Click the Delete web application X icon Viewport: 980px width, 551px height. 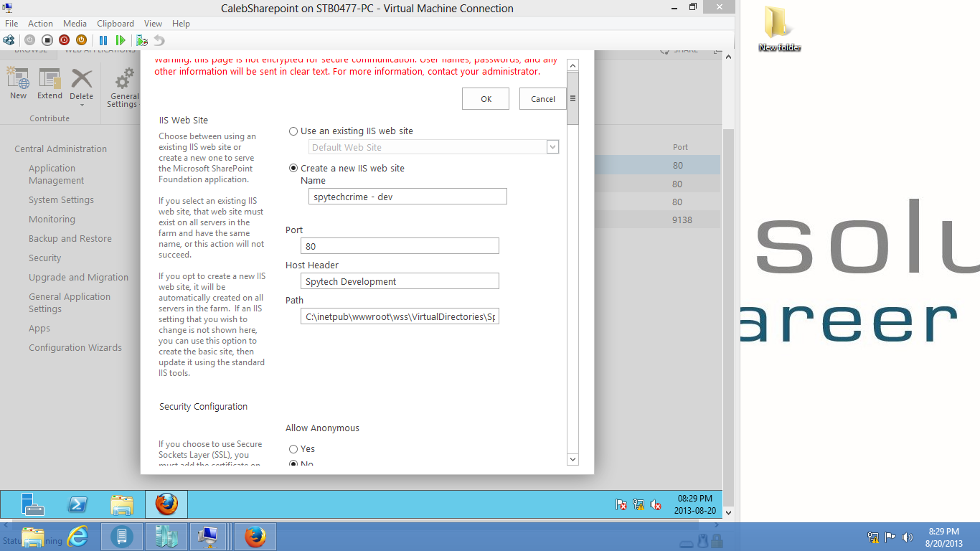pyautogui.click(x=81, y=79)
